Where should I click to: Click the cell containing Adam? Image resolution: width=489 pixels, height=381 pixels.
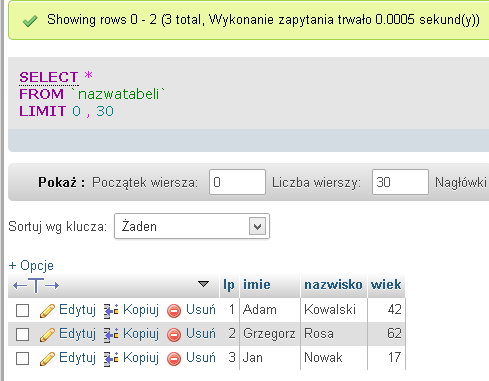point(270,310)
